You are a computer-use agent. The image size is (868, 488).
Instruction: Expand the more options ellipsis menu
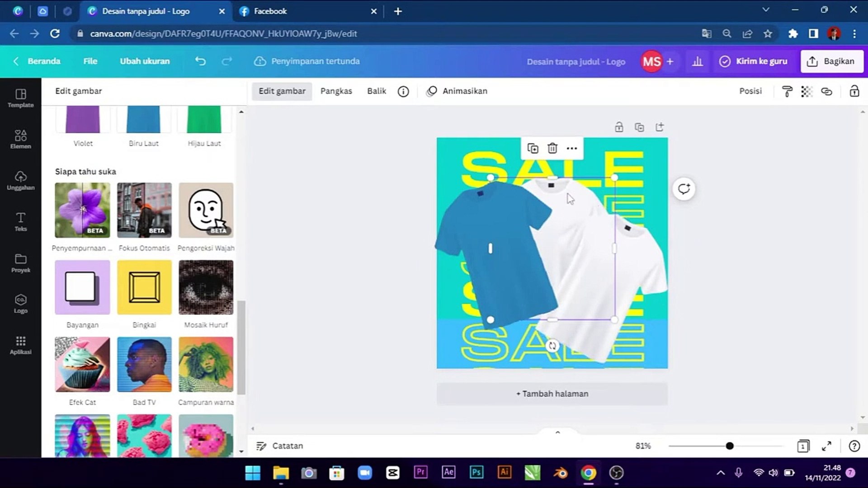coord(572,148)
